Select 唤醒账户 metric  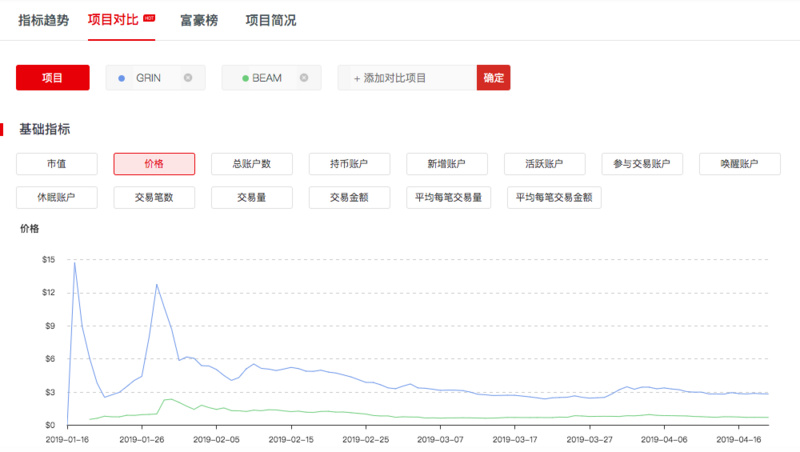pyautogui.click(x=740, y=164)
